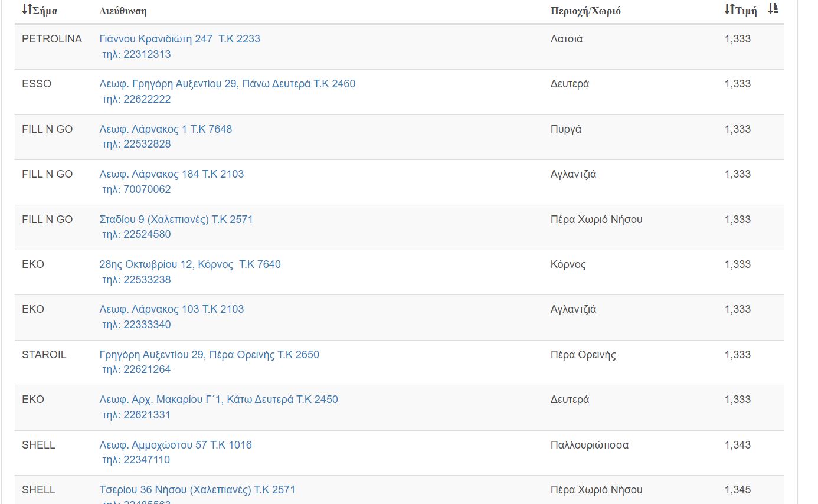Open the Τσερίου 36 Νήσου address link
The image size is (818, 504).
pos(198,490)
